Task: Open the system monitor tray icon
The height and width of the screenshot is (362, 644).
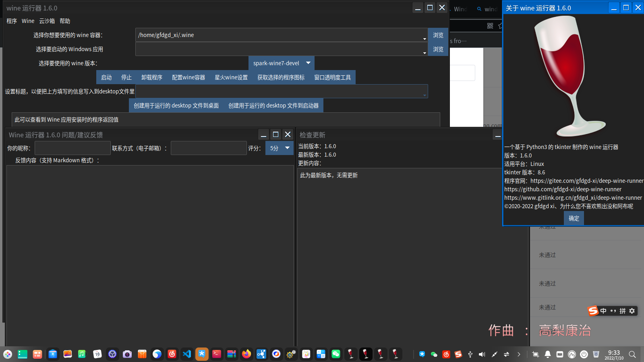Action: pyautogui.click(x=572, y=354)
